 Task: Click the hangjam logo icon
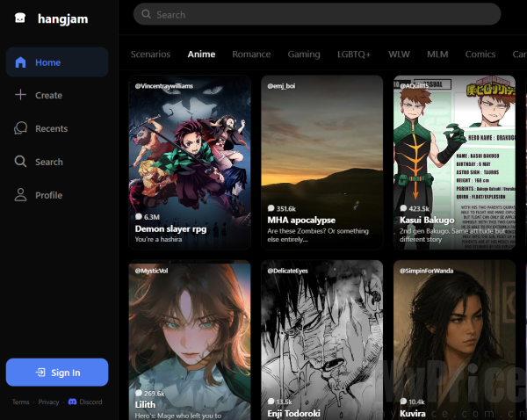(20, 18)
